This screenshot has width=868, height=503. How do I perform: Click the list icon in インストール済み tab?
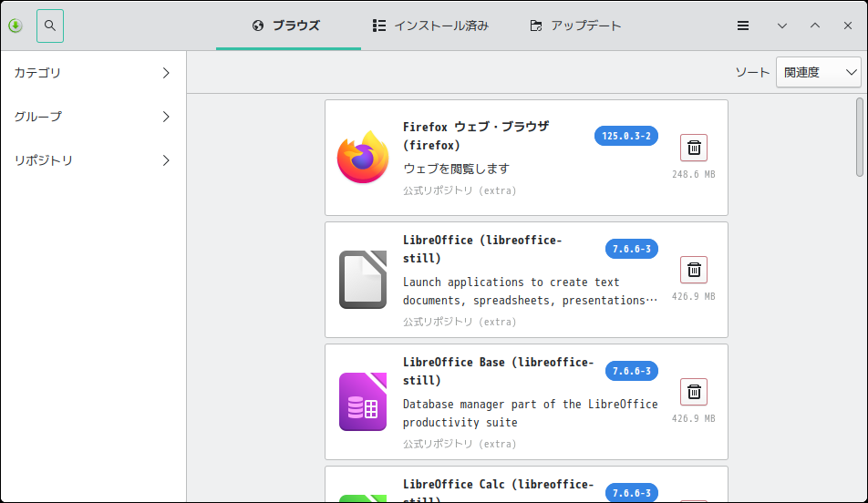pyautogui.click(x=379, y=26)
